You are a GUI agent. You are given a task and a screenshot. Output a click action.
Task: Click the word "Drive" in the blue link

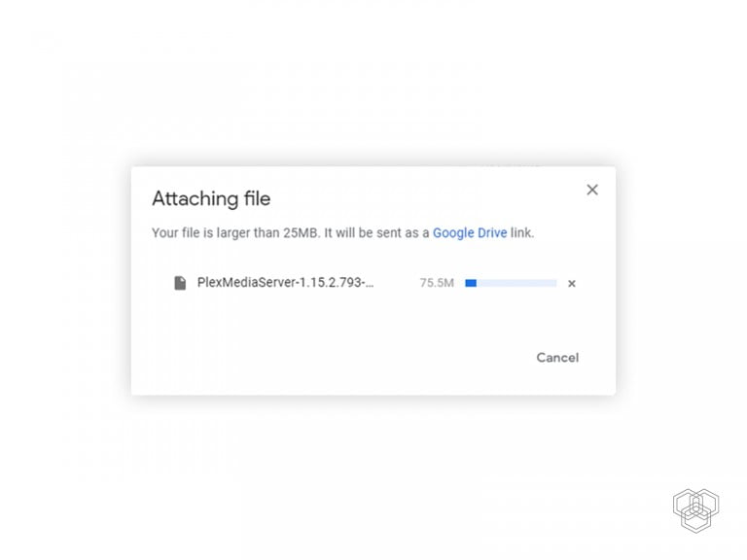coord(492,233)
